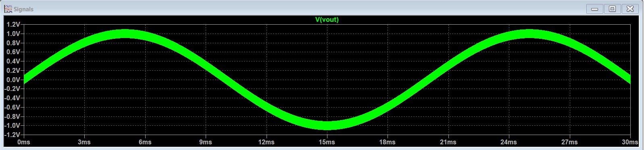Click the 30ms time axis label
This screenshot has height=150, width=644.
pyautogui.click(x=630, y=142)
